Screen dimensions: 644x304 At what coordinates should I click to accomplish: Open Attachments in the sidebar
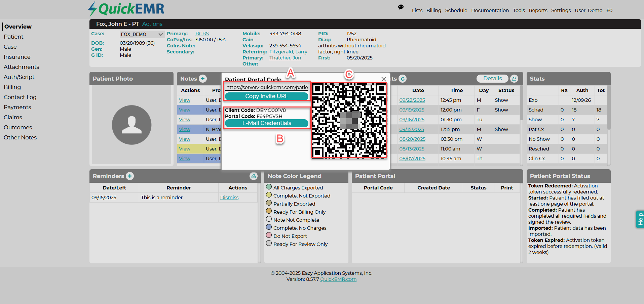[x=22, y=67]
